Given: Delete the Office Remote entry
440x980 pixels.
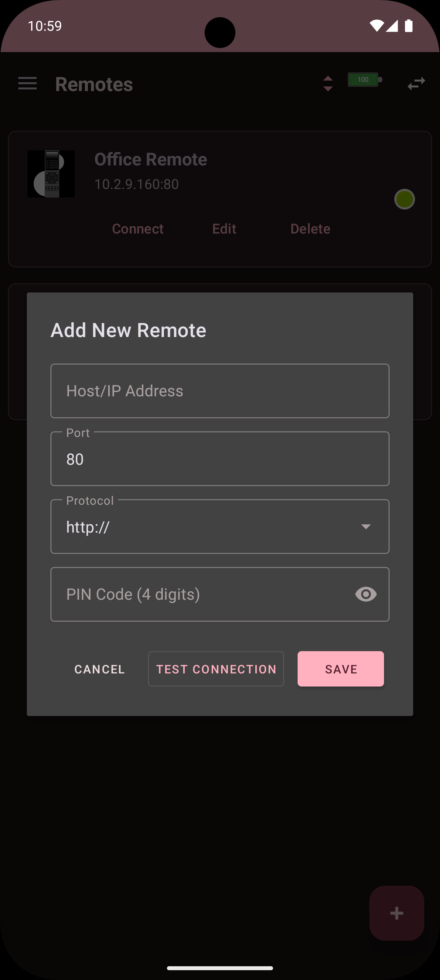Looking at the screenshot, I should click(x=310, y=229).
